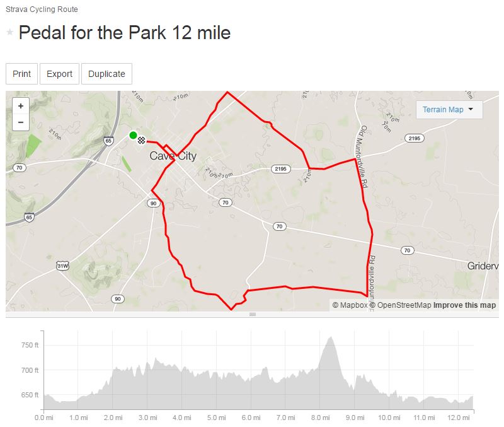Click the checkered finish flag marker
Image resolution: width=504 pixels, height=427 pixels.
click(141, 140)
